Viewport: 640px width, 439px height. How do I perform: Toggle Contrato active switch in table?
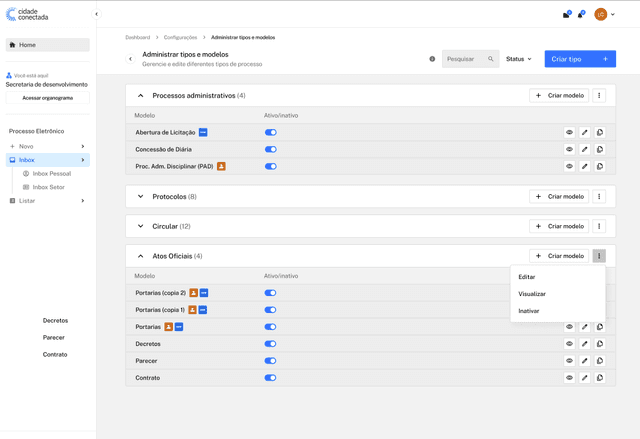tap(271, 378)
